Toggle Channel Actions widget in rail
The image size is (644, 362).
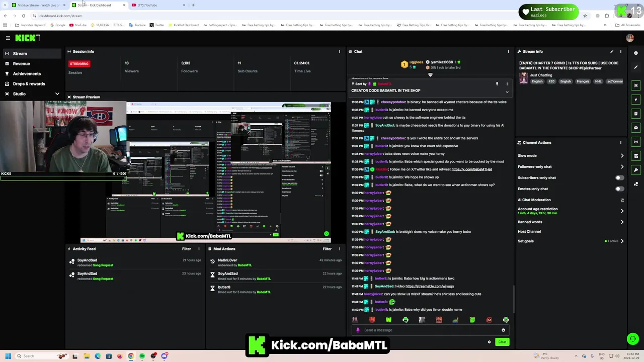tap(636, 156)
